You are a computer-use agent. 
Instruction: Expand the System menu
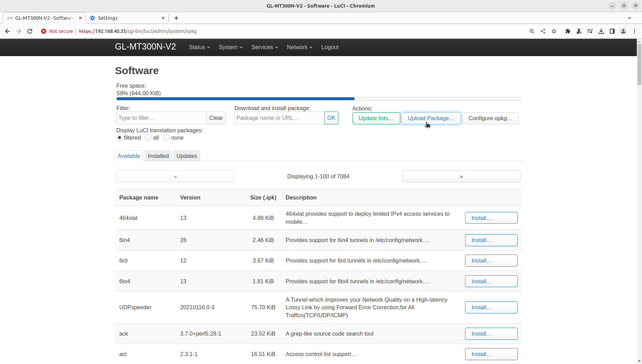click(231, 47)
